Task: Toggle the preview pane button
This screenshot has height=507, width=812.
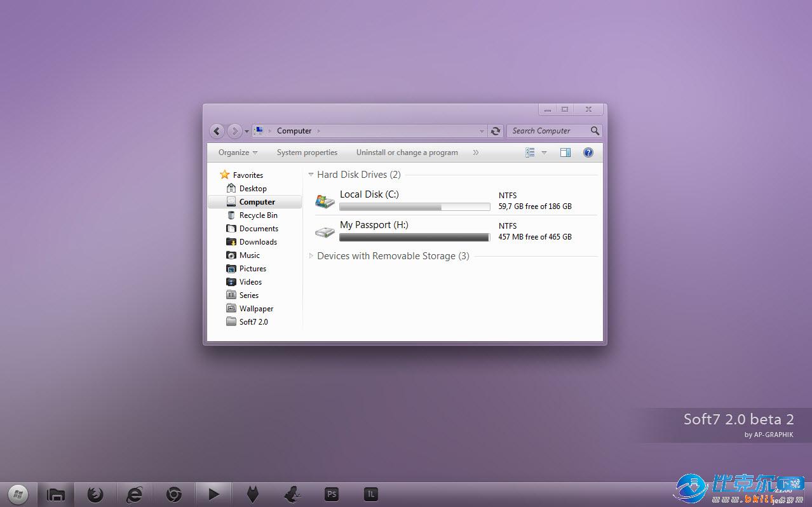Action: coord(565,152)
